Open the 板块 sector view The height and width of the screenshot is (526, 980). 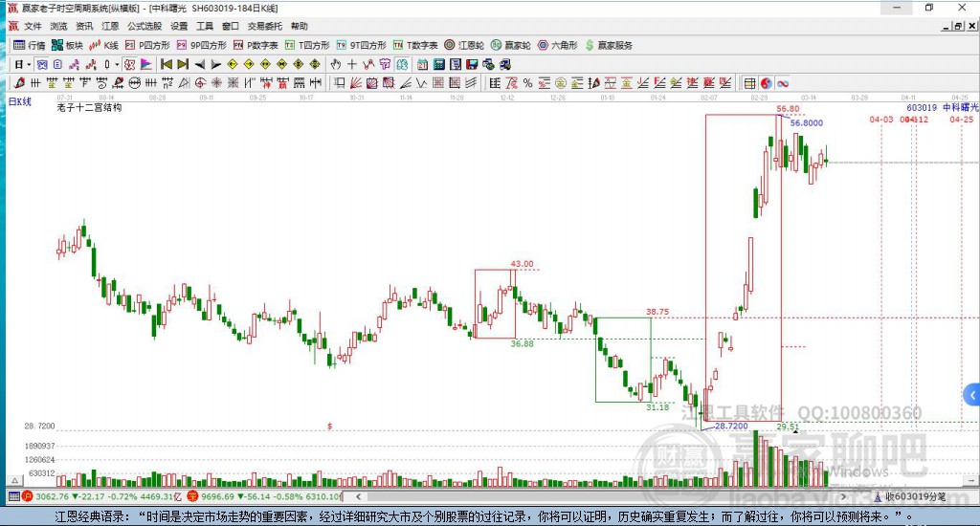pos(67,45)
